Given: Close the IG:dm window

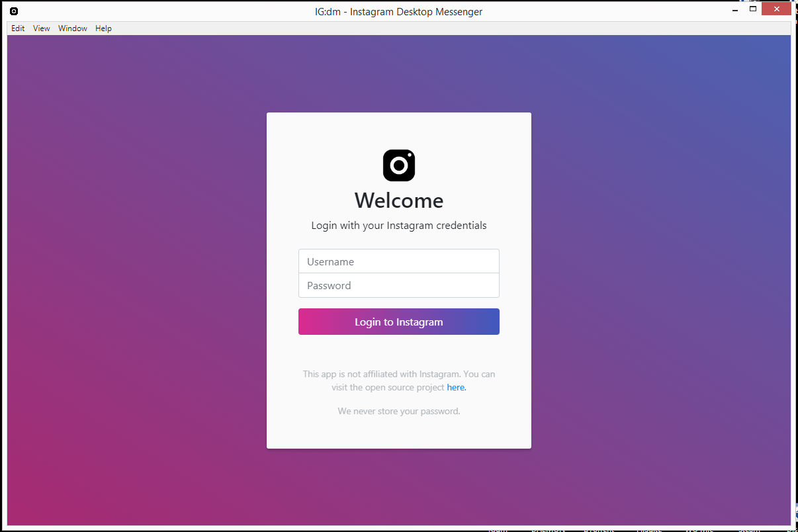Looking at the screenshot, I should click(776, 9).
